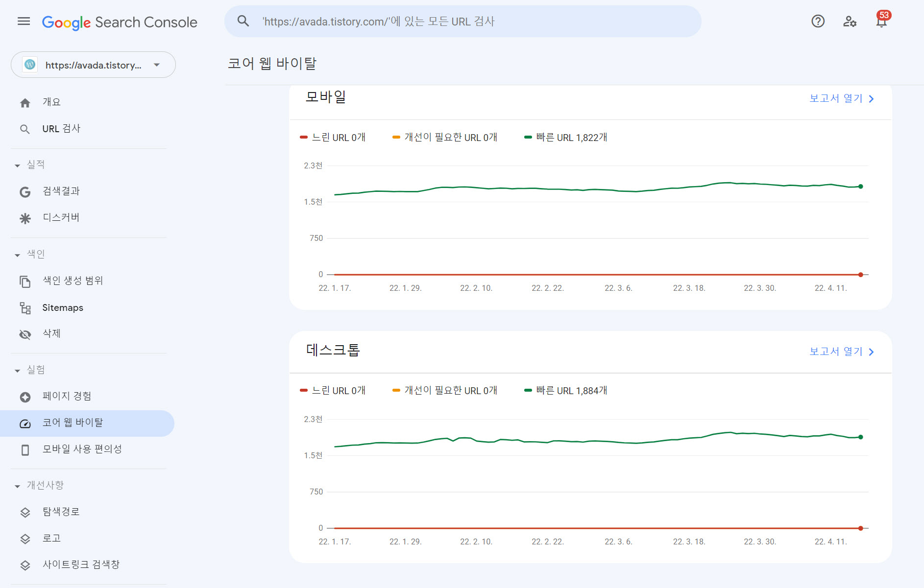Image resolution: width=924 pixels, height=588 pixels.
Task: Expand the property selector dropdown
Action: pyautogui.click(x=156, y=64)
